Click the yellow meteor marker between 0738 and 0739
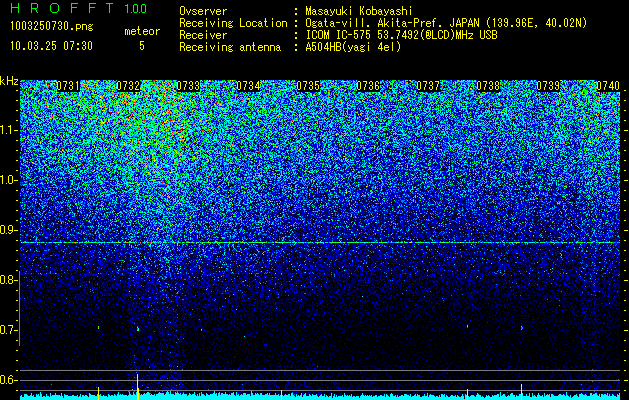The image size is (629, 400). (521, 392)
